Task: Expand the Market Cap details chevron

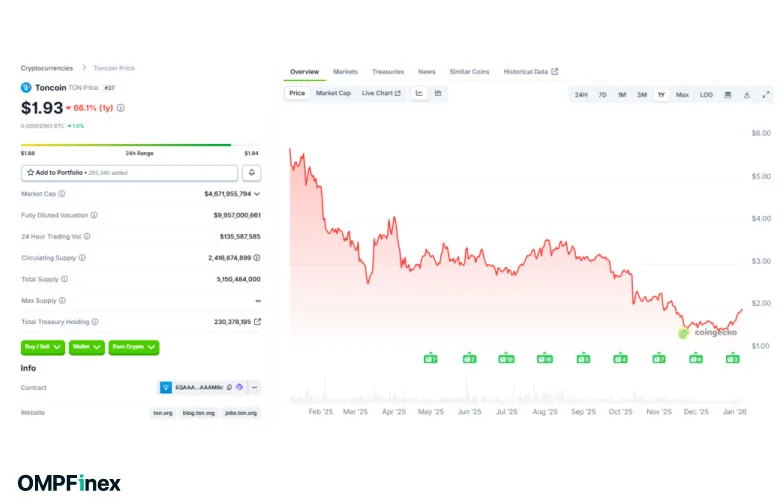Action: (257, 194)
